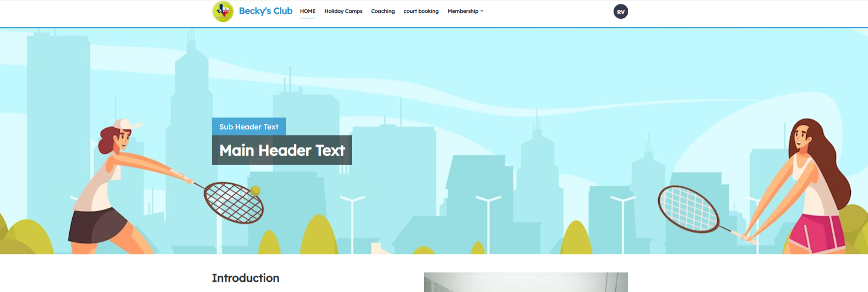Click the Sub Header Text label
This screenshot has height=292, width=868.
249,127
